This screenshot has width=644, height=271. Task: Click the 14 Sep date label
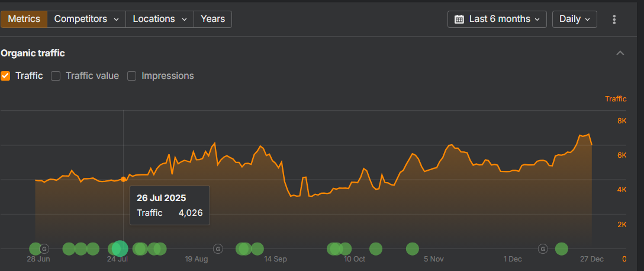tap(276, 259)
